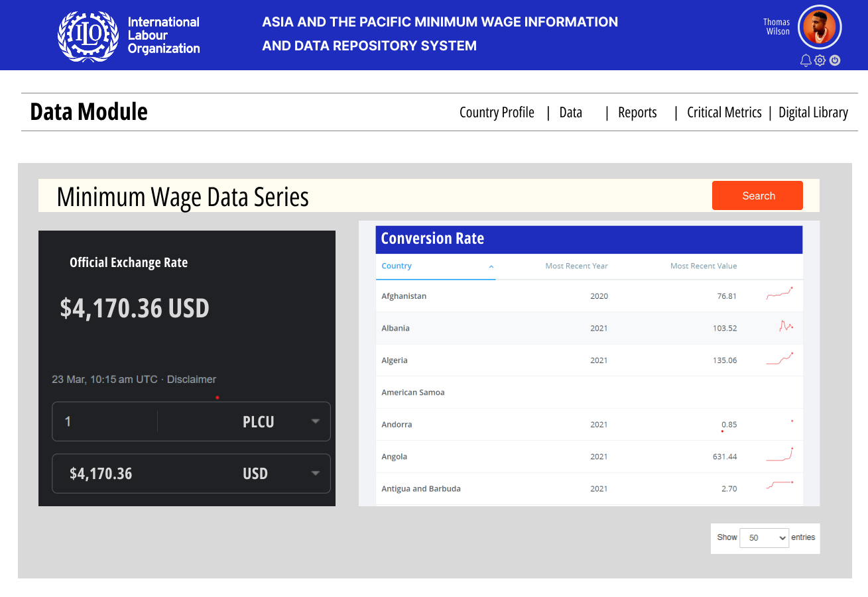Expand the PLCU currency dropdown
The width and height of the screenshot is (868, 597).
(x=316, y=421)
